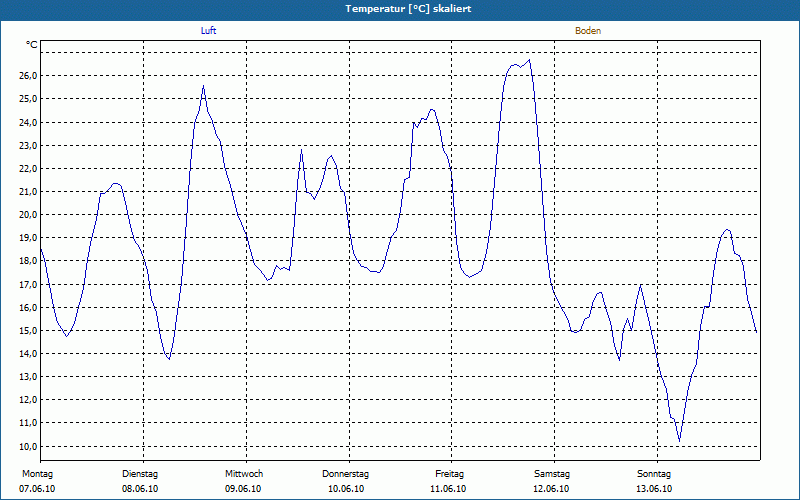The width and height of the screenshot is (800, 500).
Task: Click the date 12.06.10
Action: click(x=551, y=489)
